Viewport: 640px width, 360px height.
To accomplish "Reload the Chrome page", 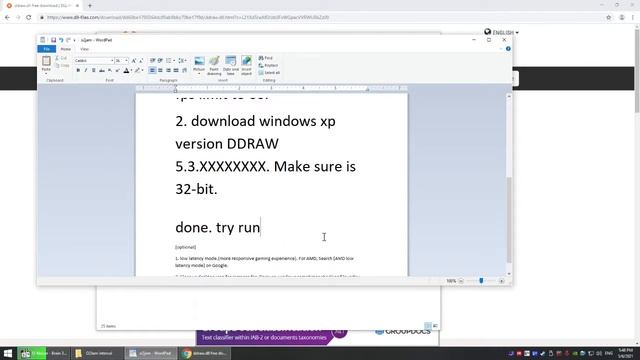I will click(29, 18).
